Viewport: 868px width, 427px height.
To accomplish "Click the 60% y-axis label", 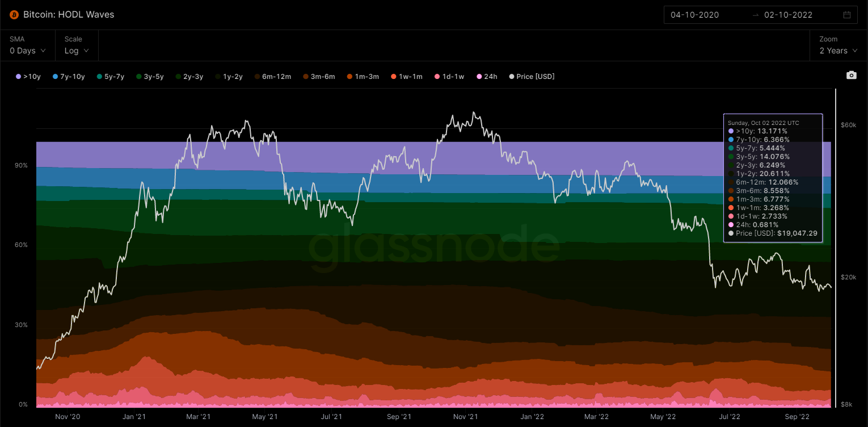I will 22,245.
